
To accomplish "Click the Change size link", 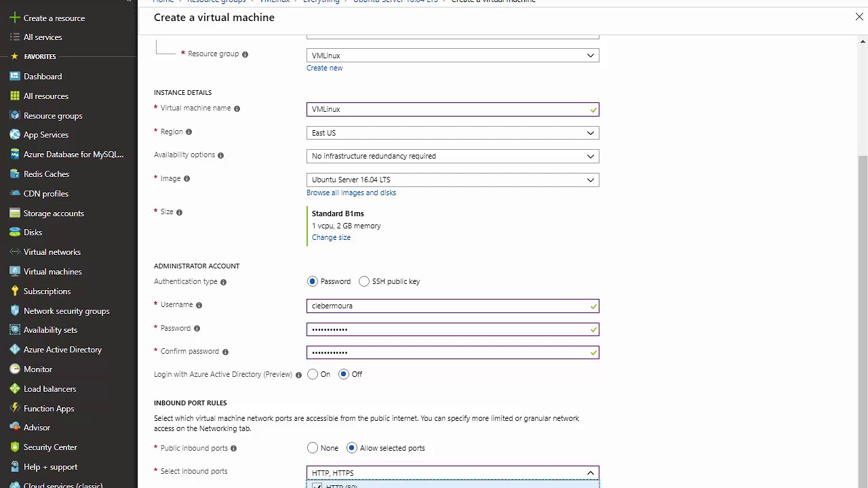I will point(331,237).
